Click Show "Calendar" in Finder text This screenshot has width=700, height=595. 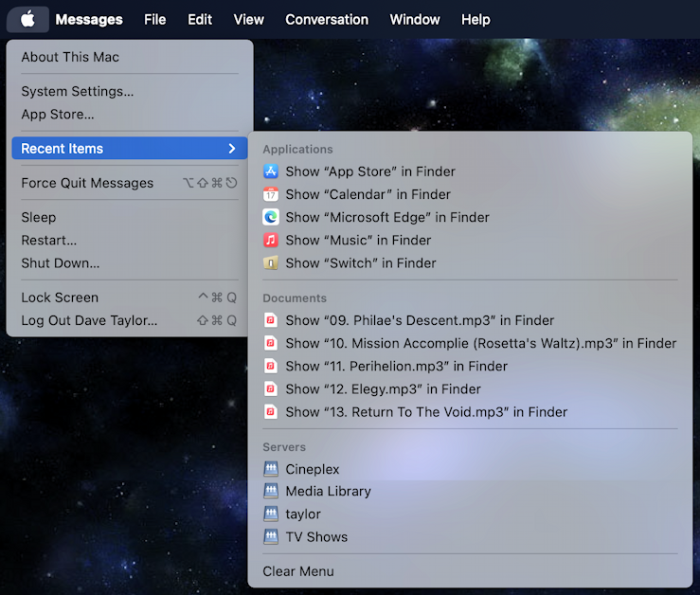[x=368, y=194]
